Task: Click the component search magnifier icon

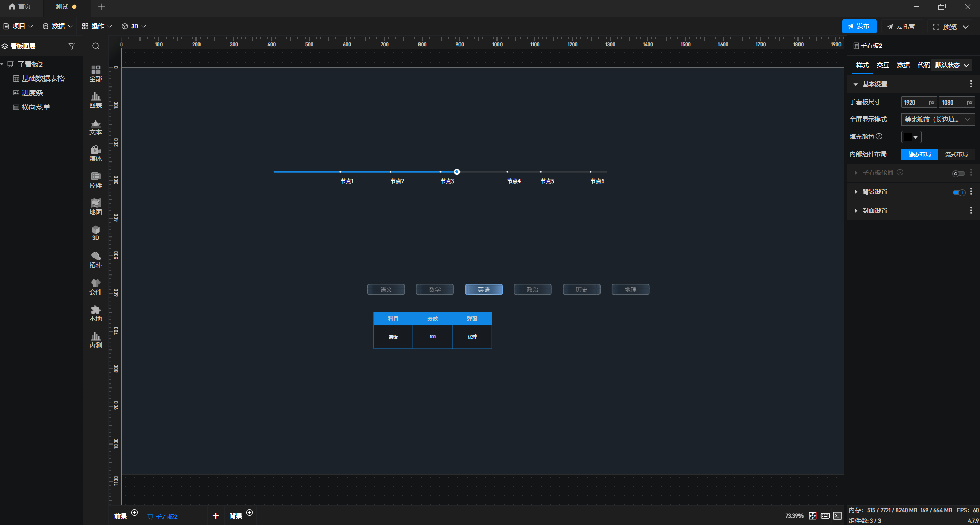Action: (96, 46)
